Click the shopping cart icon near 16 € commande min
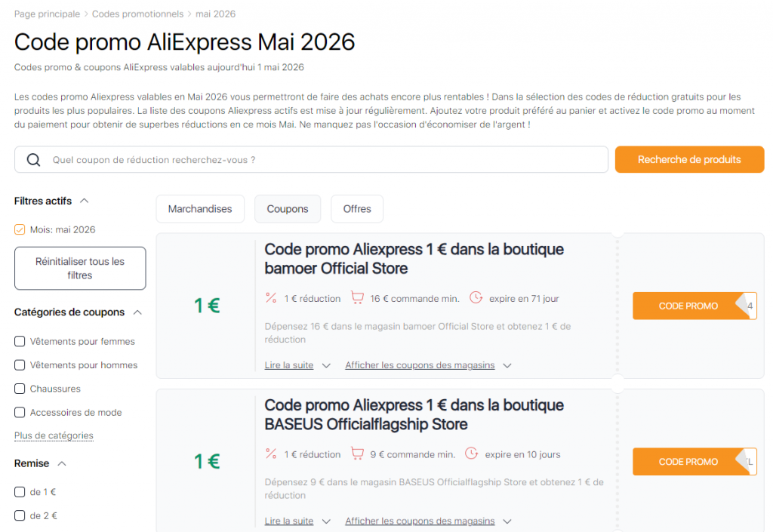 (357, 297)
